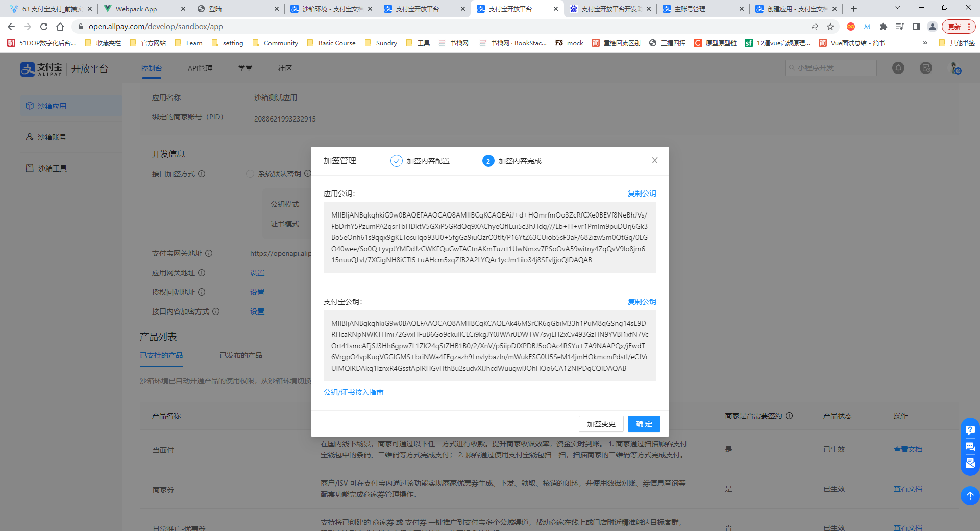Switch to the 已发布的产品 tab

[x=241, y=355]
